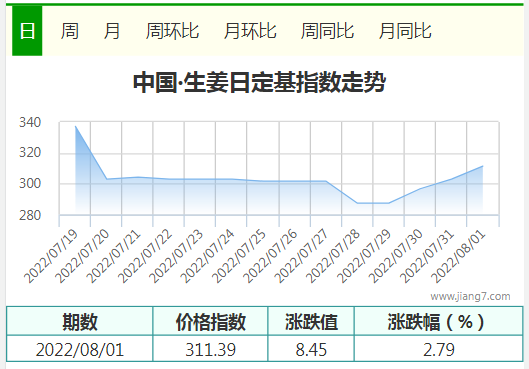
Task: Click the chart peak data point on 07/19
Action: tap(75, 126)
